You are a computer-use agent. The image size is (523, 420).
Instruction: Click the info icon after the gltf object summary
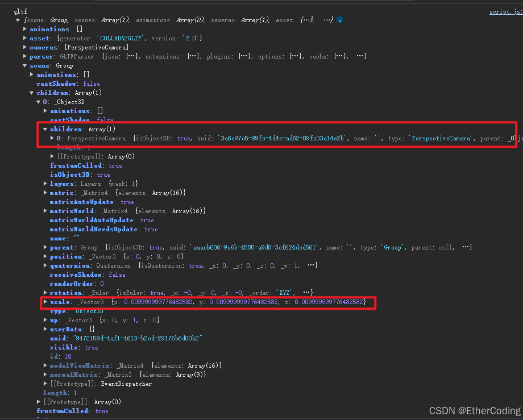click(339, 20)
